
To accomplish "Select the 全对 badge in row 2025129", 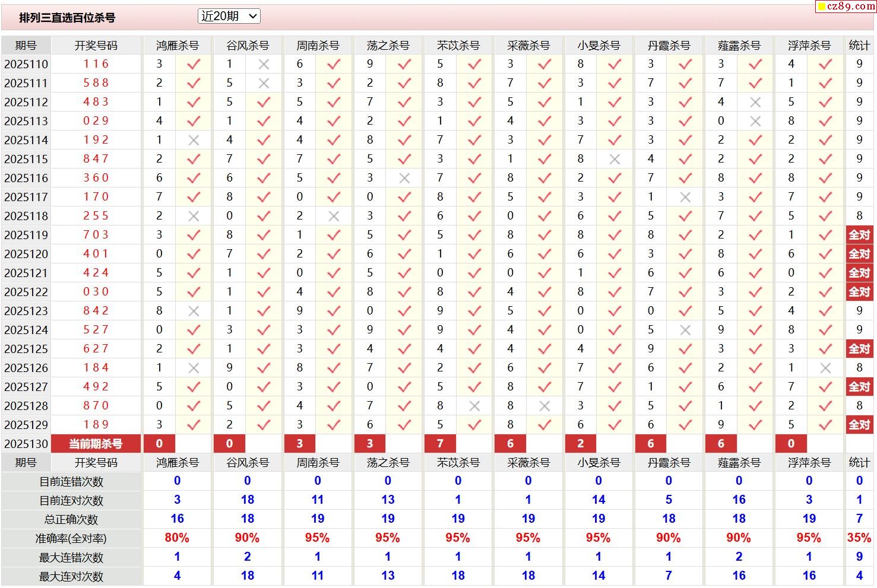I will coord(859,425).
